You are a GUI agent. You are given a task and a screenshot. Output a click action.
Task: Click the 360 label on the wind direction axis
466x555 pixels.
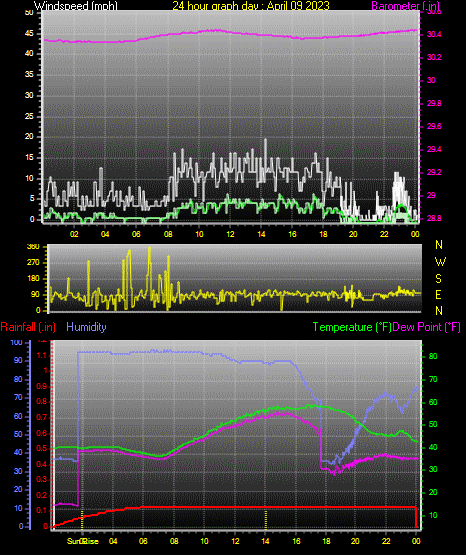[33, 247]
